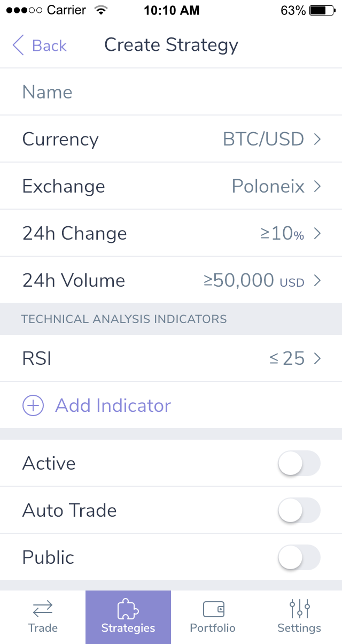This screenshot has width=342, height=644.
Task: Expand the 24h Volume row chevron
Action: 317,280
